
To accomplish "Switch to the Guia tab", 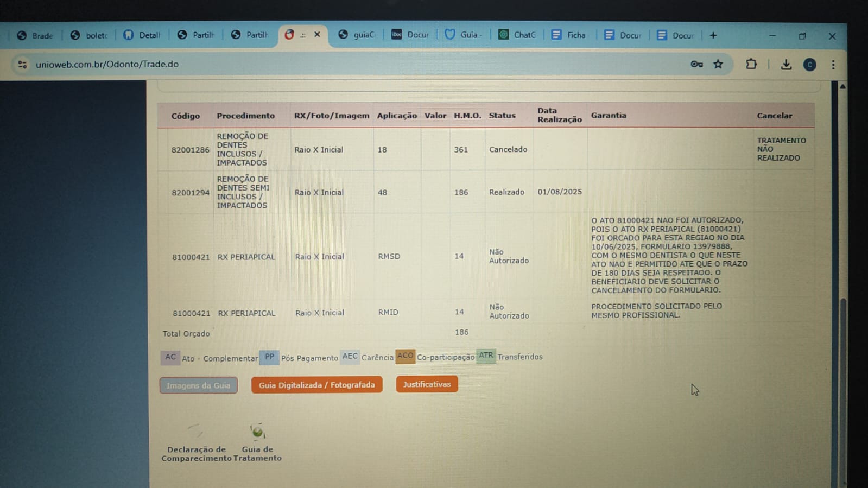I will coord(464,35).
